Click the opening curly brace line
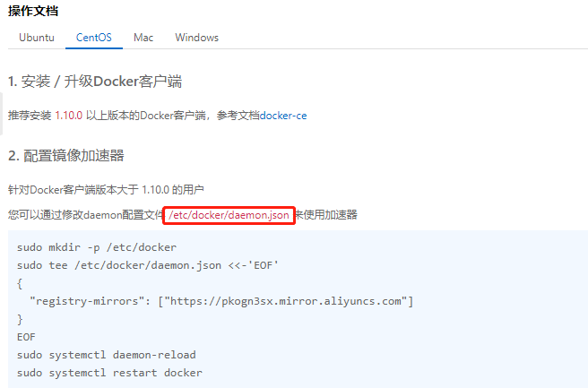Image resolution: width=588 pixels, height=388 pixels. [19, 282]
